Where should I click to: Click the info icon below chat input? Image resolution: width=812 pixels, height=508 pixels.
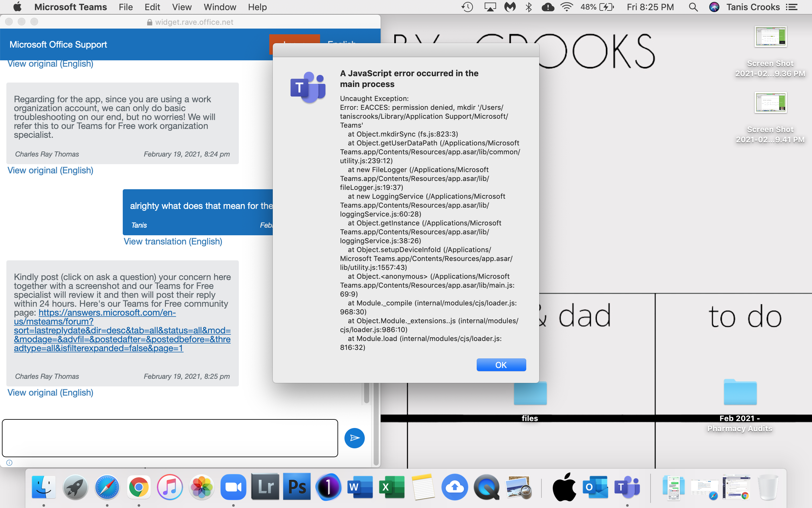coord(10,463)
